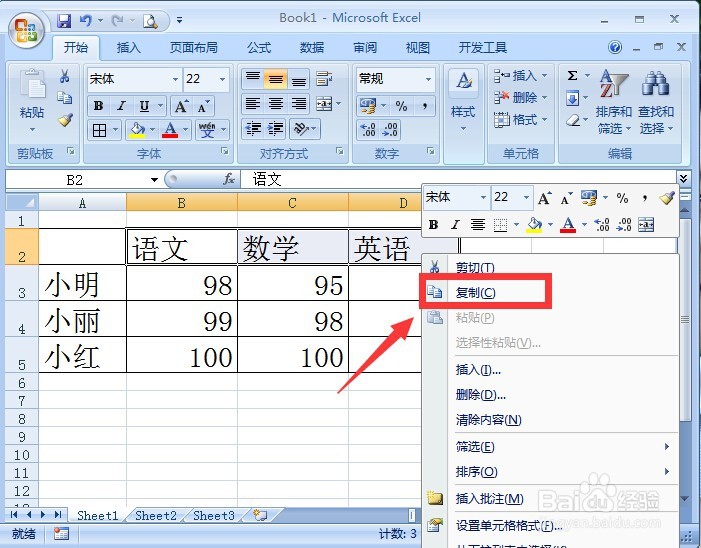Increase indent in ribbon
Image resolution: width=701 pixels, height=548 pixels.
click(x=275, y=129)
